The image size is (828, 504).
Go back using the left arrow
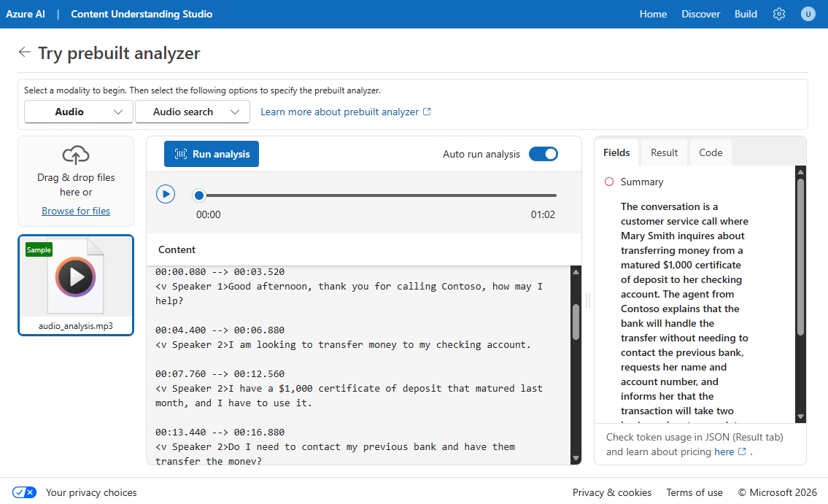point(24,52)
